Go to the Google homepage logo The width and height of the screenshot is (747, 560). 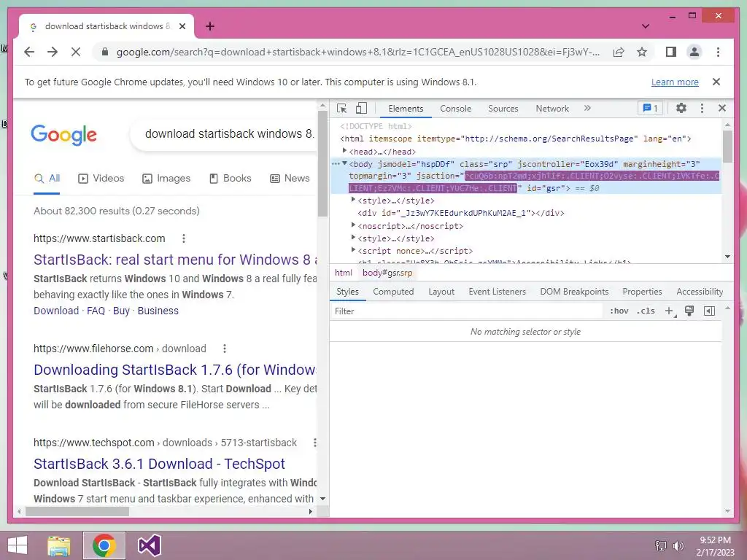tap(64, 135)
